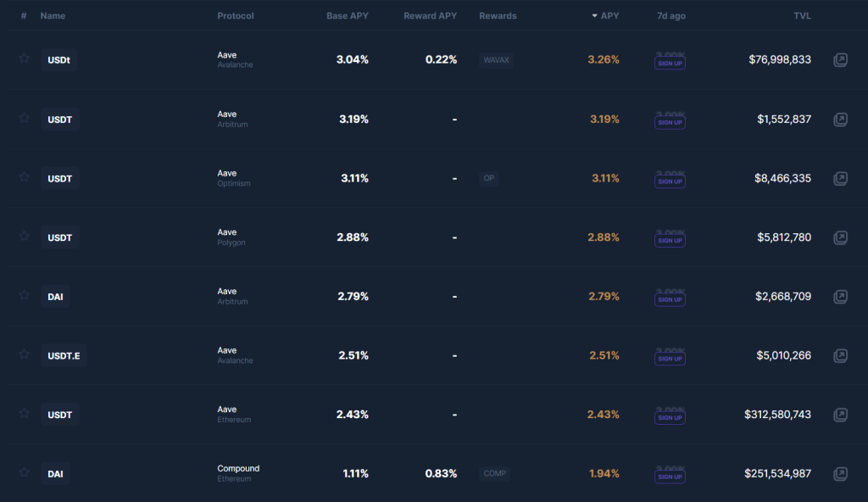The width and height of the screenshot is (868, 502).
Task: Open external link for USDt Avalanche pool
Action: point(840,60)
